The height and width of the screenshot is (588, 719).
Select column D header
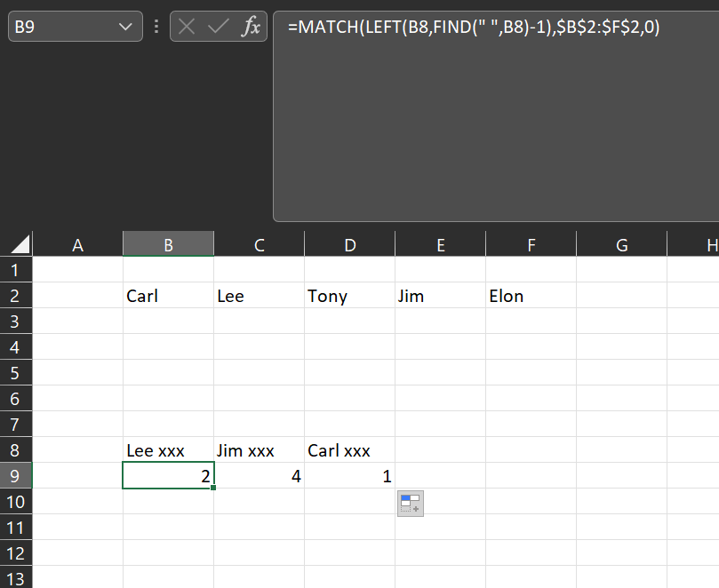point(350,245)
